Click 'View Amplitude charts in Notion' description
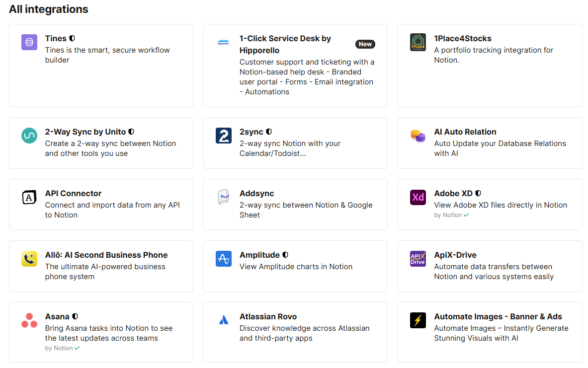The image size is (588, 368). 296,267
